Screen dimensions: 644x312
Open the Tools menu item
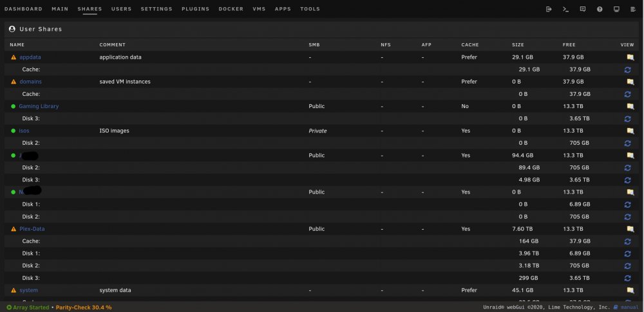pos(310,9)
